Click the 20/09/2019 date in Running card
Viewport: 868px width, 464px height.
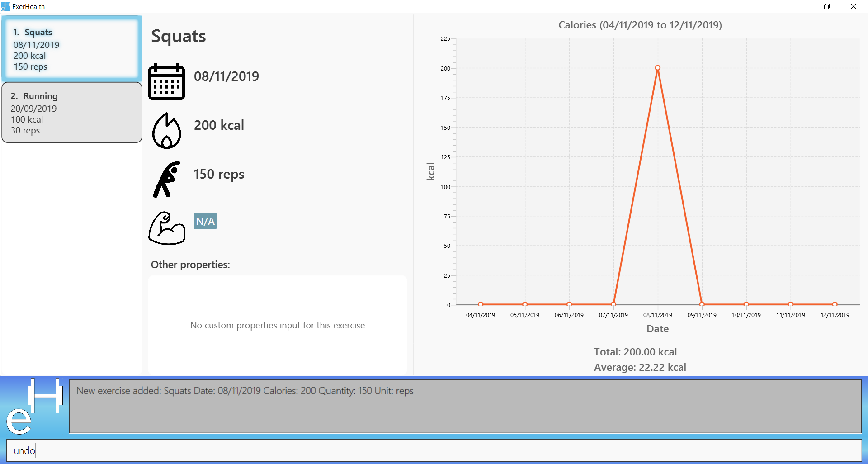[x=34, y=109]
